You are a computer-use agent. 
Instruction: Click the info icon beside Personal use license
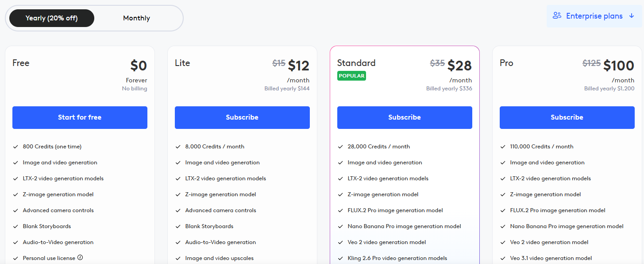click(x=79, y=257)
